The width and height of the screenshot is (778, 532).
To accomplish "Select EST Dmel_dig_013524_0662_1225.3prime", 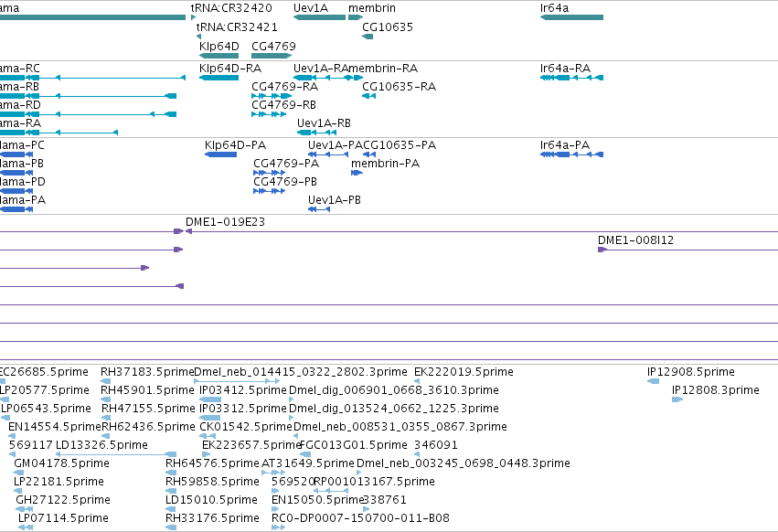I will click(292, 418).
